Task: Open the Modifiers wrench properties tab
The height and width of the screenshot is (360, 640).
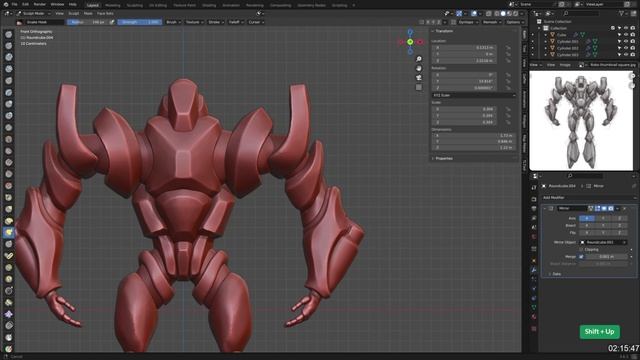Action: 534,270
